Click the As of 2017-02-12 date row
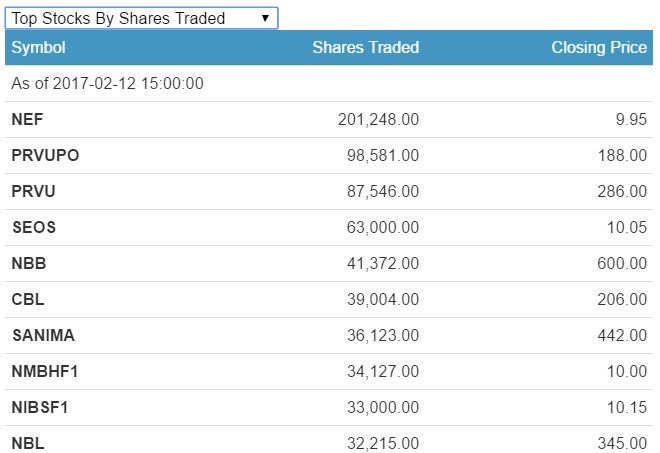Image resolution: width=660 pixels, height=453 pixels. pos(107,83)
